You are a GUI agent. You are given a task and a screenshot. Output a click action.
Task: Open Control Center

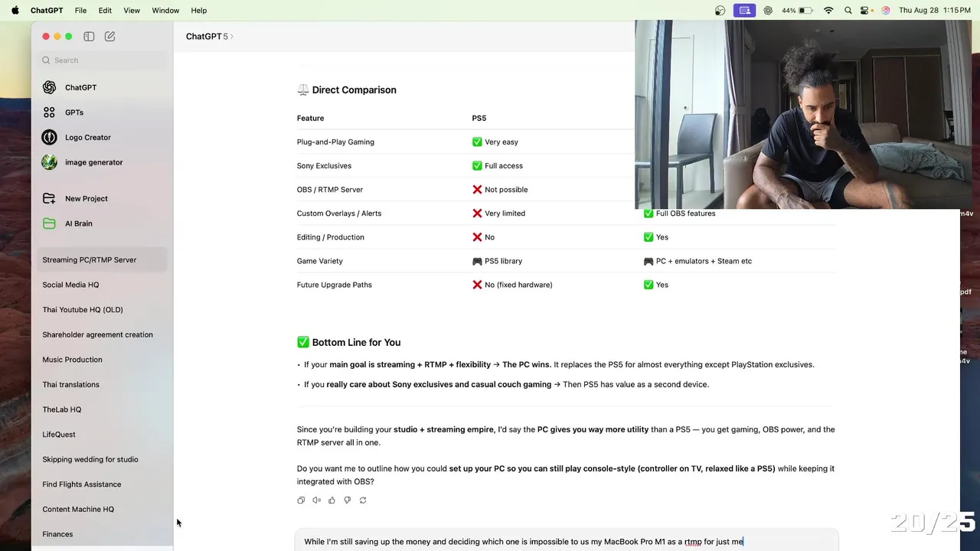[866, 11]
